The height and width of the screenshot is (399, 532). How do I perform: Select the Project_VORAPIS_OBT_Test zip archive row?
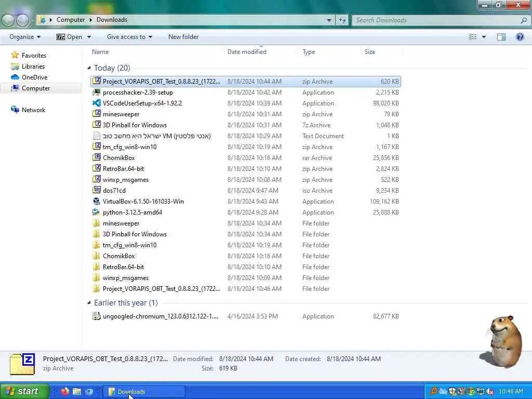coord(246,82)
